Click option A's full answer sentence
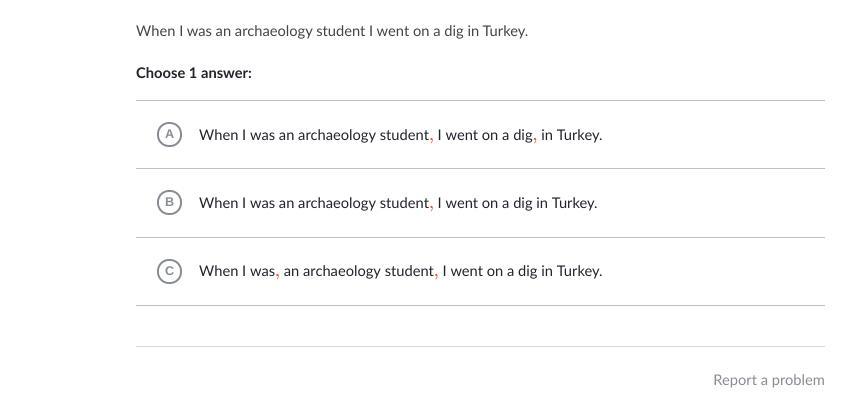 click(x=400, y=135)
